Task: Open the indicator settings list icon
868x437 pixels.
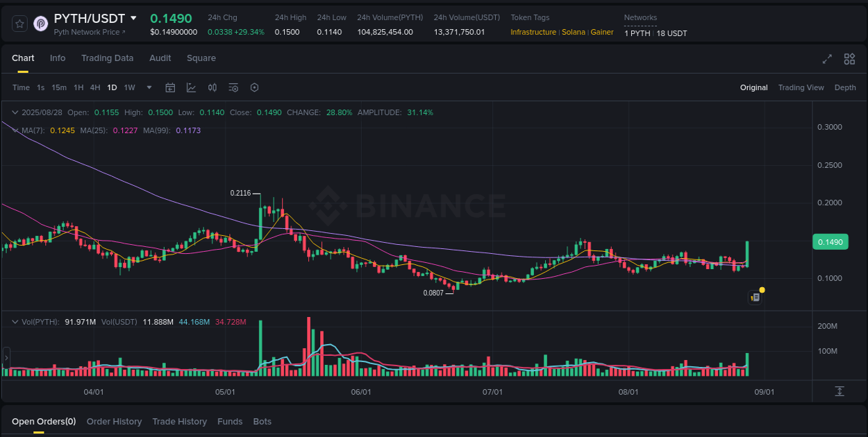Action: click(233, 87)
